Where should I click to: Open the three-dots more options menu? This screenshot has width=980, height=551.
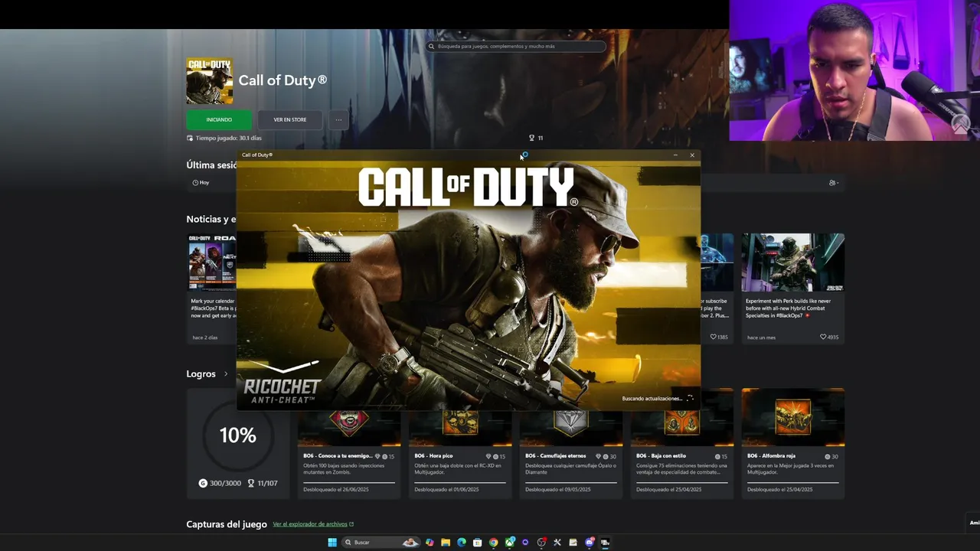(x=338, y=119)
